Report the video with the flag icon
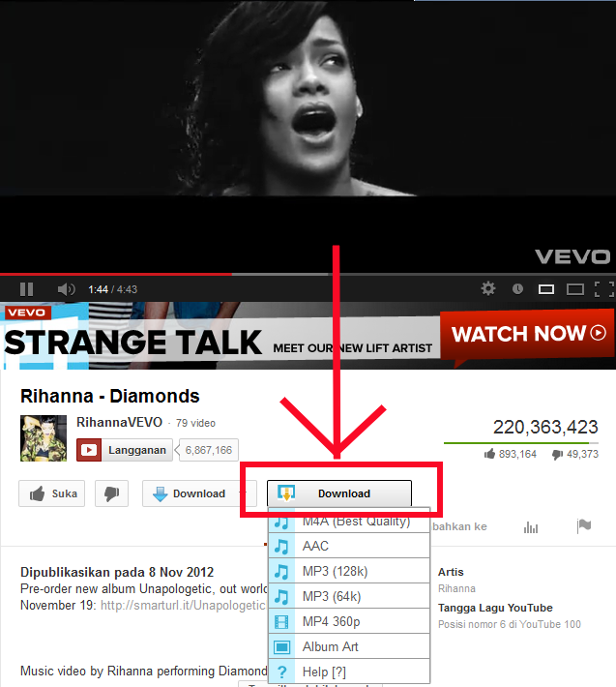This screenshot has height=687, width=616. coord(584,525)
